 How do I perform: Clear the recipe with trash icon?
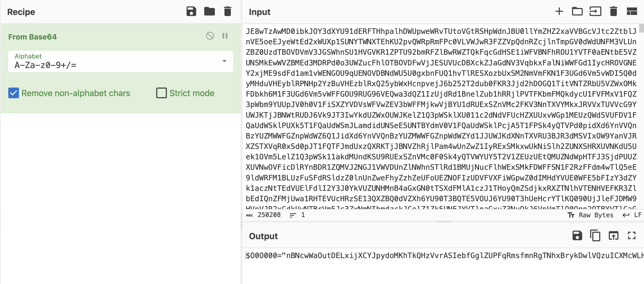[227, 11]
